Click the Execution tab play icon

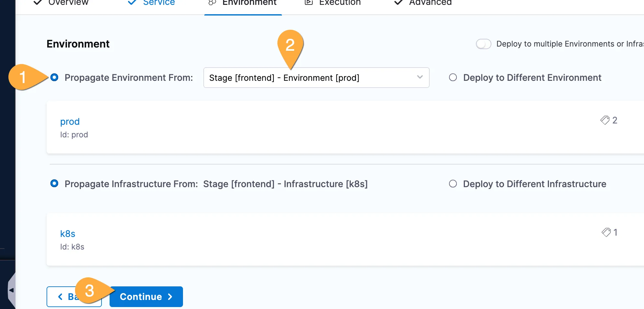point(309,3)
